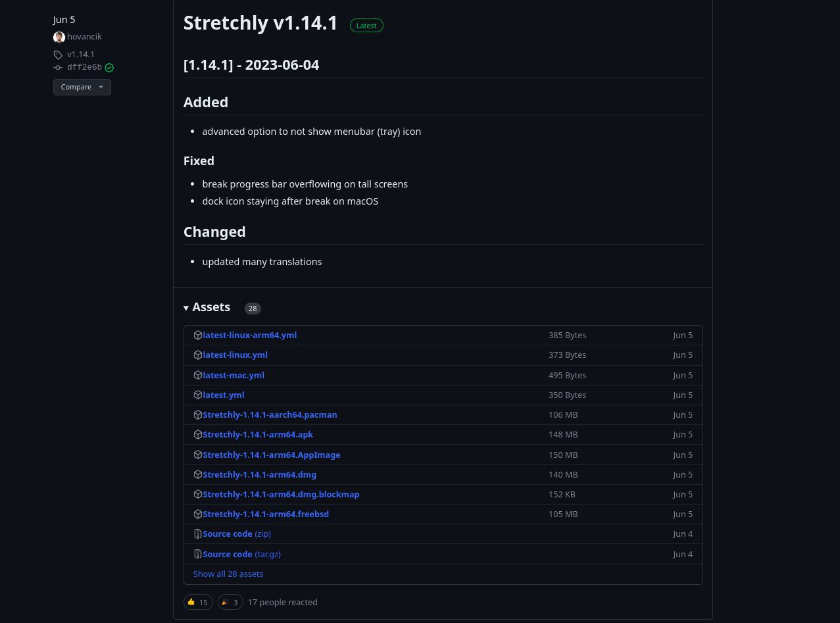The width and height of the screenshot is (840, 623).
Task: Open hovancik's username link
Action: 84,36
